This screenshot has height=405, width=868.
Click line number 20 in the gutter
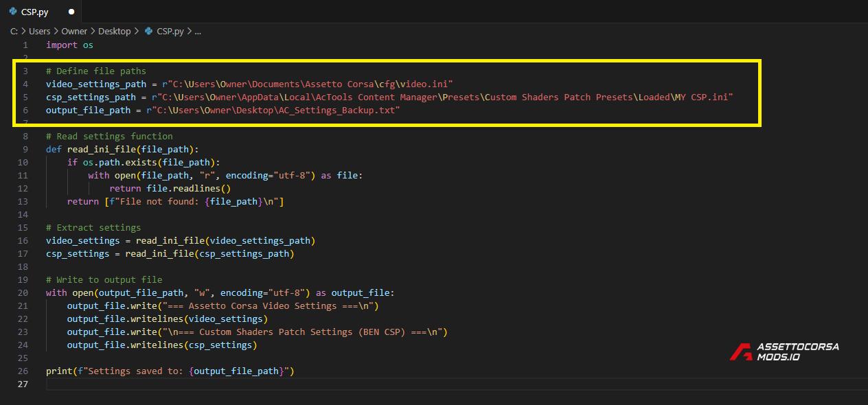23,292
